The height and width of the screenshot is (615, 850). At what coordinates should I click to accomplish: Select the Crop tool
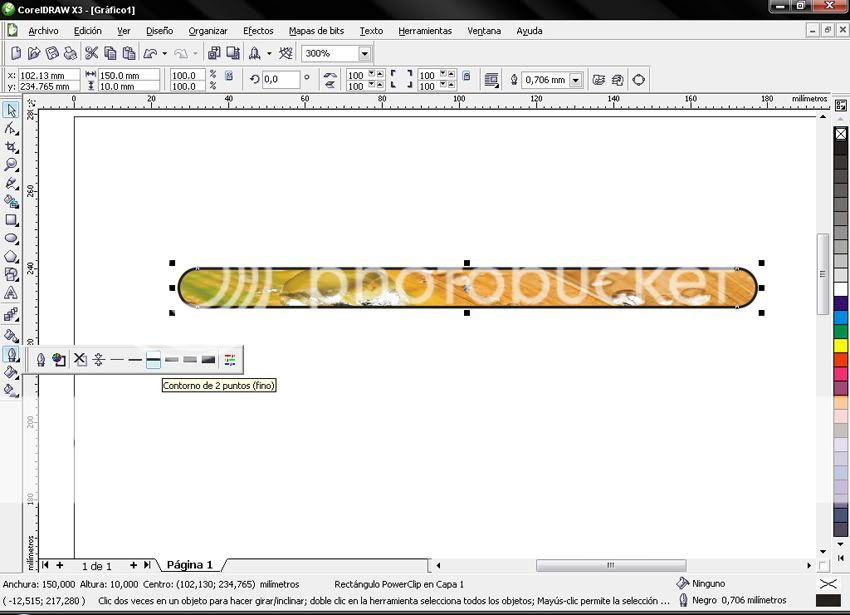[11, 147]
